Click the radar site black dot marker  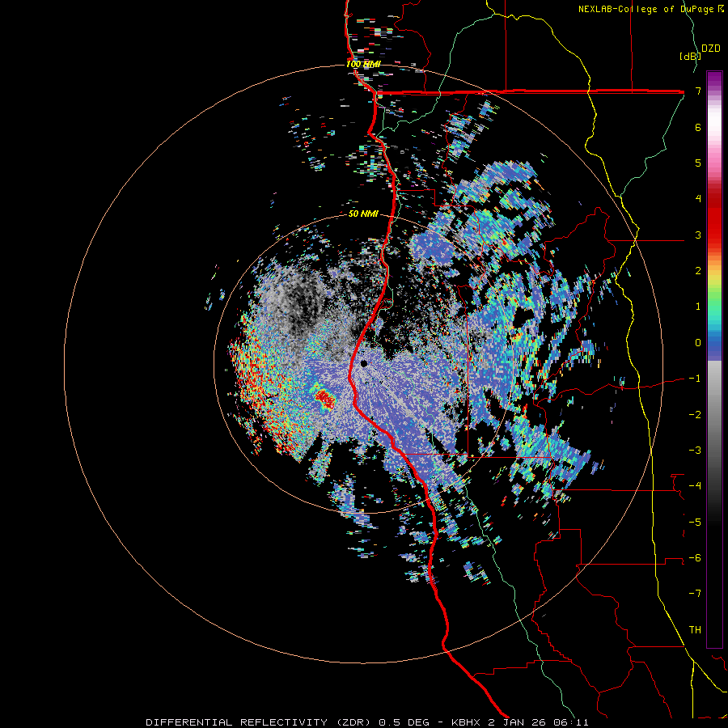coord(363,363)
